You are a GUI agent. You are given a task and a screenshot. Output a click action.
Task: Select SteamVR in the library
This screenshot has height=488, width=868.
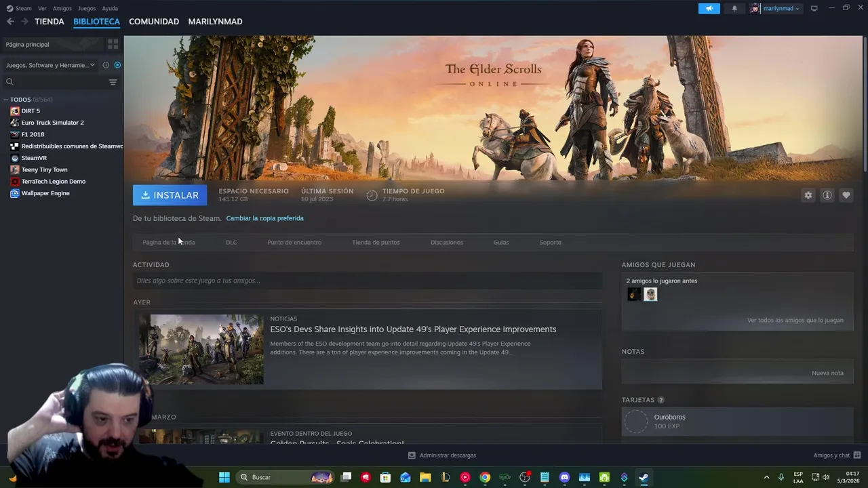click(x=34, y=158)
